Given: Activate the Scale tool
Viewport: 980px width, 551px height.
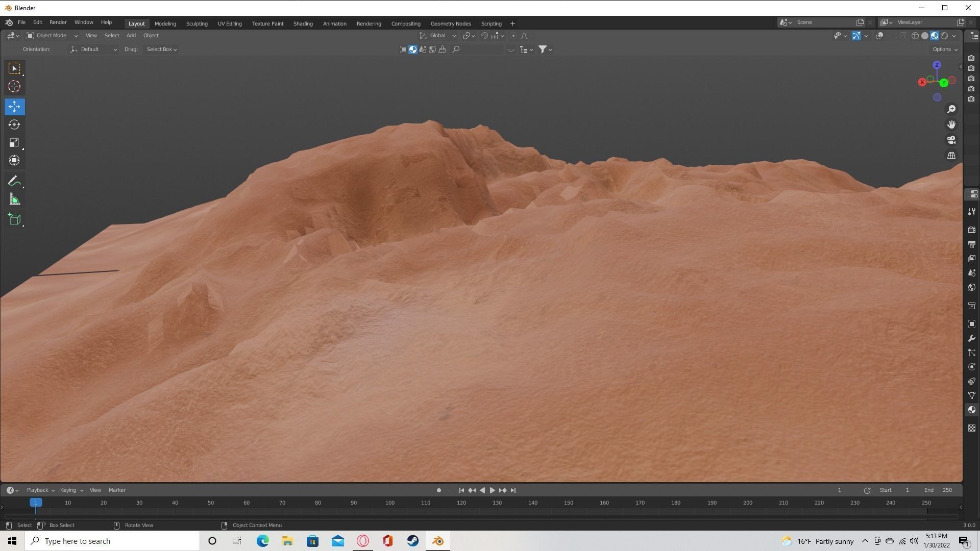Looking at the screenshot, I should (x=14, y=142).
